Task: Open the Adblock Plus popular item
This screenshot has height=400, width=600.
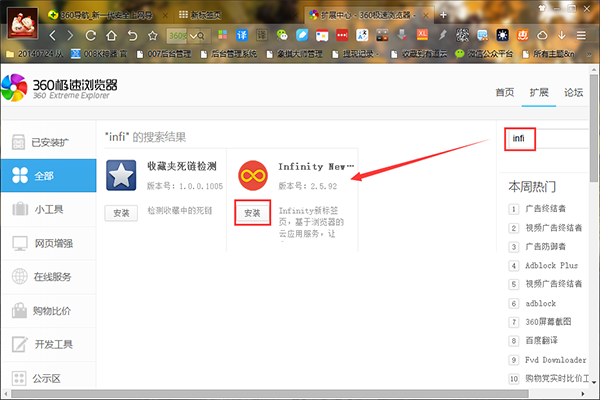Action: tap(551, 265)
